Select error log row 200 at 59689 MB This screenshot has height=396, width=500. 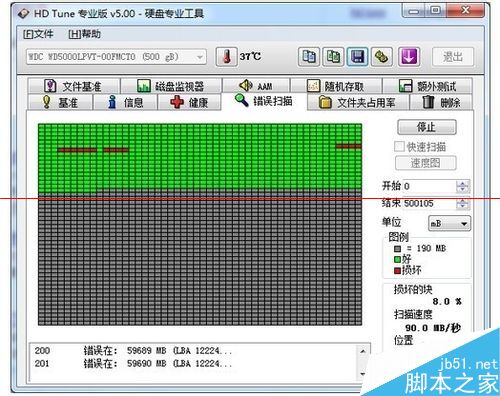click(133, 351)
